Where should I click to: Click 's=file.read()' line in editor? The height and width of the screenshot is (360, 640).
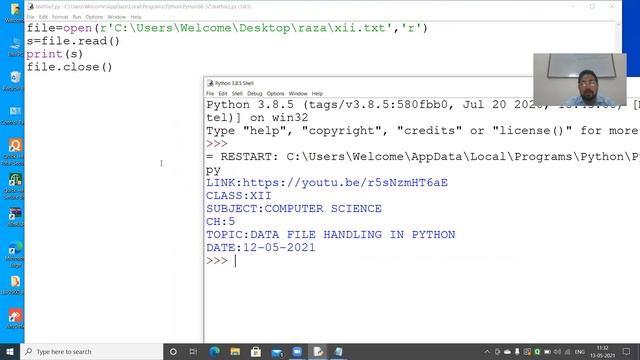(x=73, y=41)
